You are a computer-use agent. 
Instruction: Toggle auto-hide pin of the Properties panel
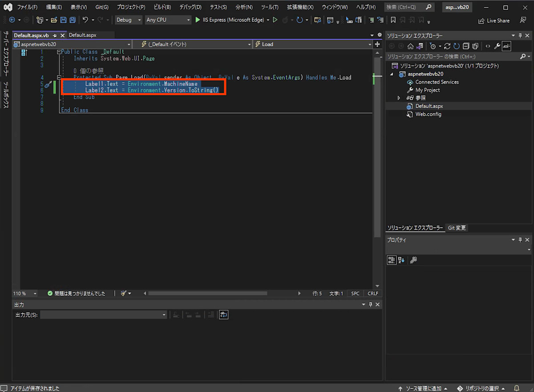coord(520,240)
